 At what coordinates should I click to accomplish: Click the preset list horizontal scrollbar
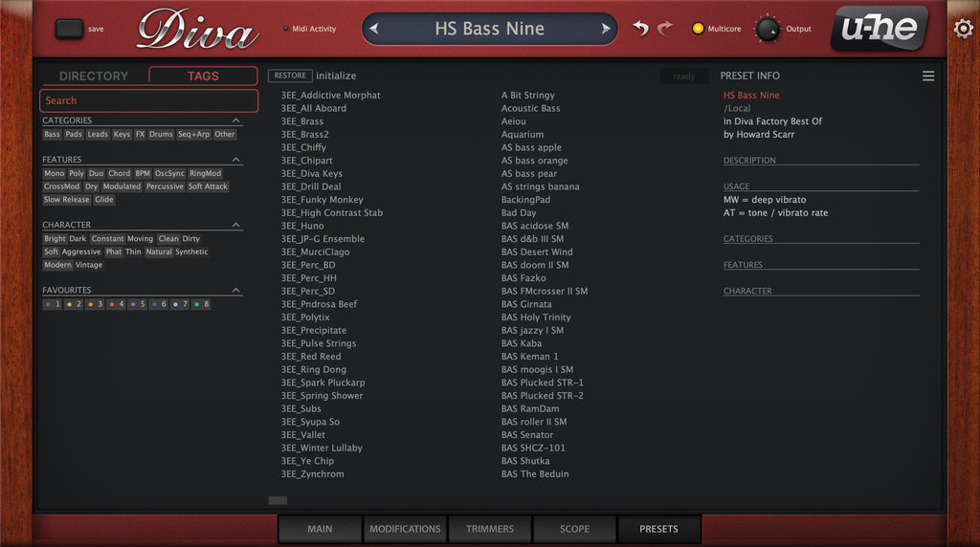278,500
